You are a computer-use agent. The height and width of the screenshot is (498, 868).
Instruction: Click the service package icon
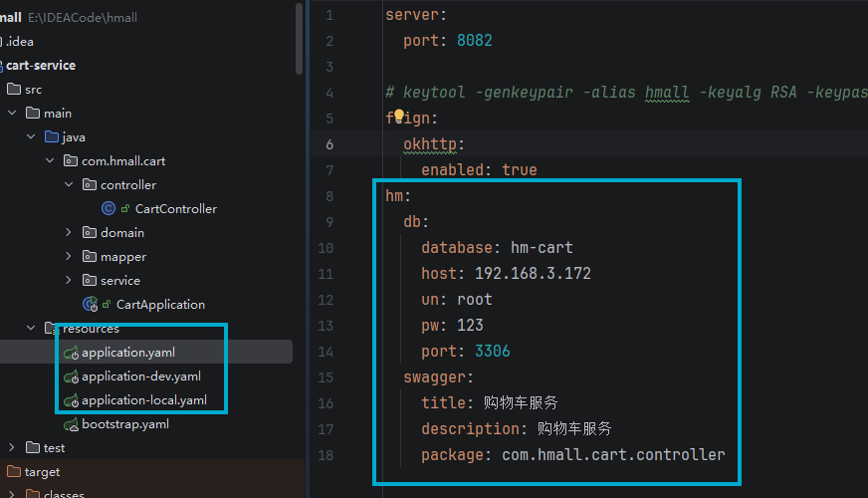90,280
